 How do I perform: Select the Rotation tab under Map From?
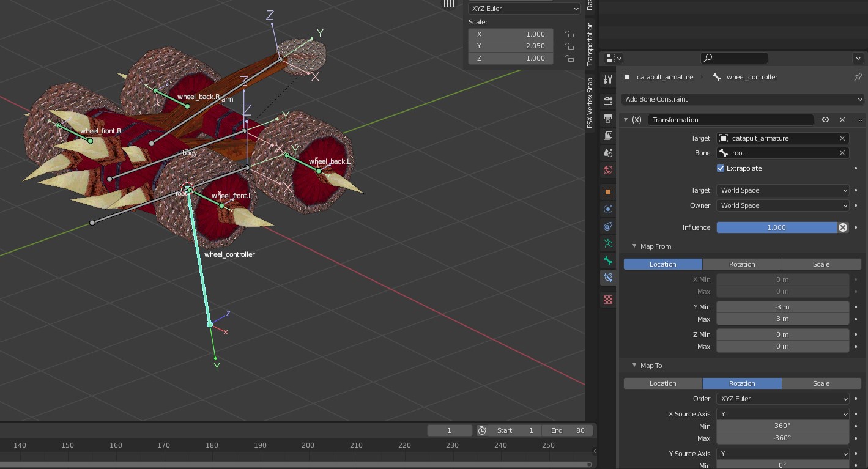(742, 264)
